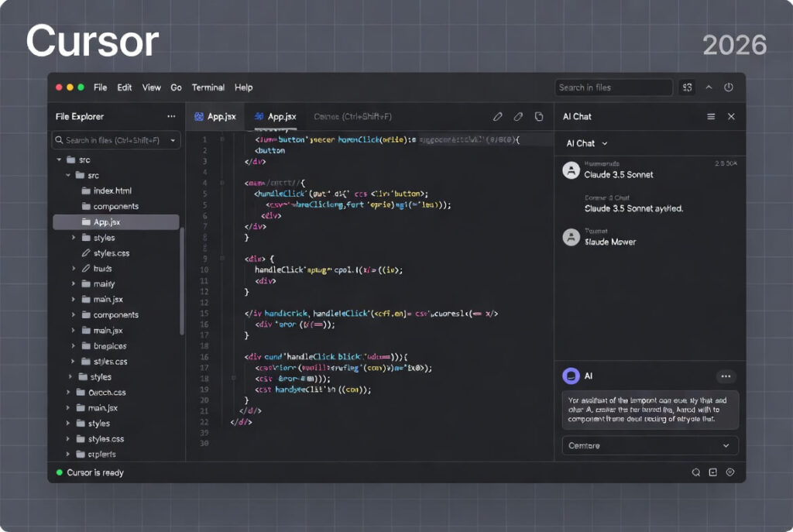Click folder icon beside index.html

pyautogui.click(x=86, y=190)
